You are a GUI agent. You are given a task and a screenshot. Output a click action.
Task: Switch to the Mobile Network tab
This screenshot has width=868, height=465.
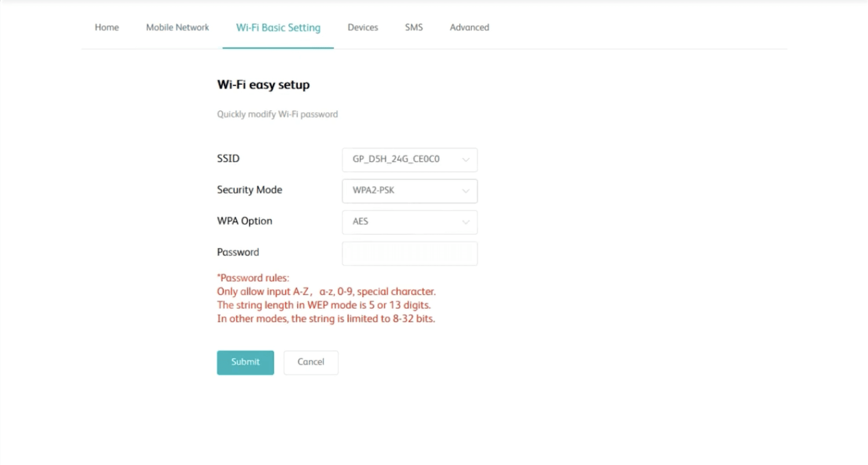(177, 27)
